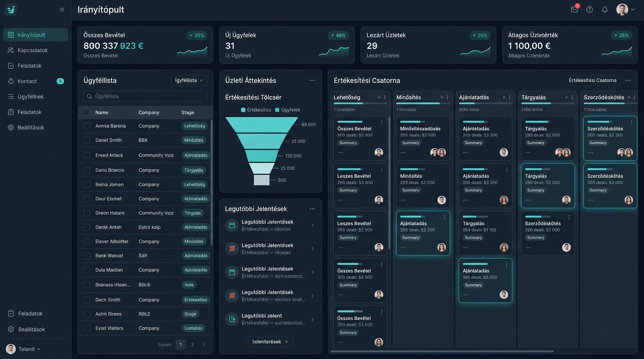Open the Tárgyalás column options menu
644x359 pixels.
(572, 97)
